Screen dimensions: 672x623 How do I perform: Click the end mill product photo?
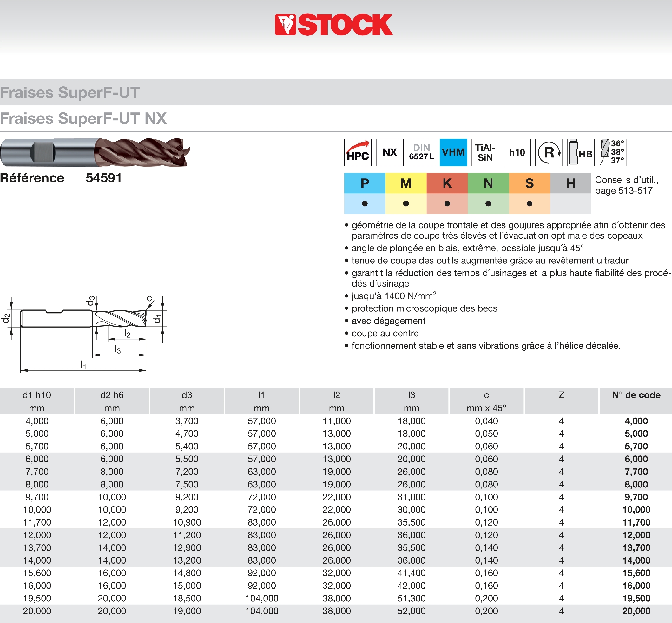(95, 152)
